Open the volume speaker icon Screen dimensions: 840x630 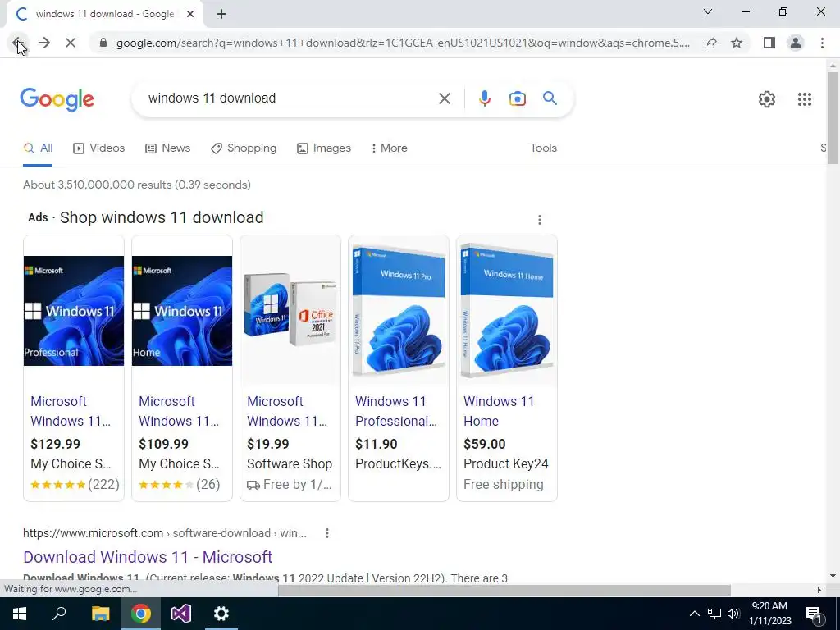coord(733,614)
